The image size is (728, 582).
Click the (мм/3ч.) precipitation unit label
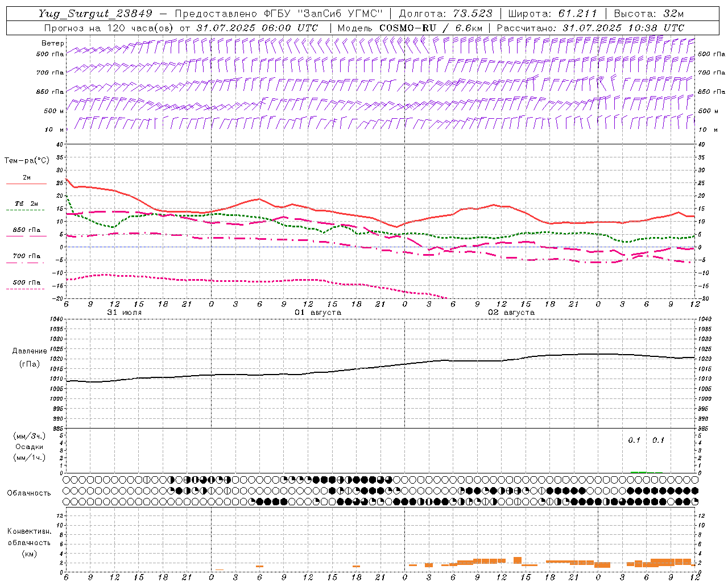point(30,436)
